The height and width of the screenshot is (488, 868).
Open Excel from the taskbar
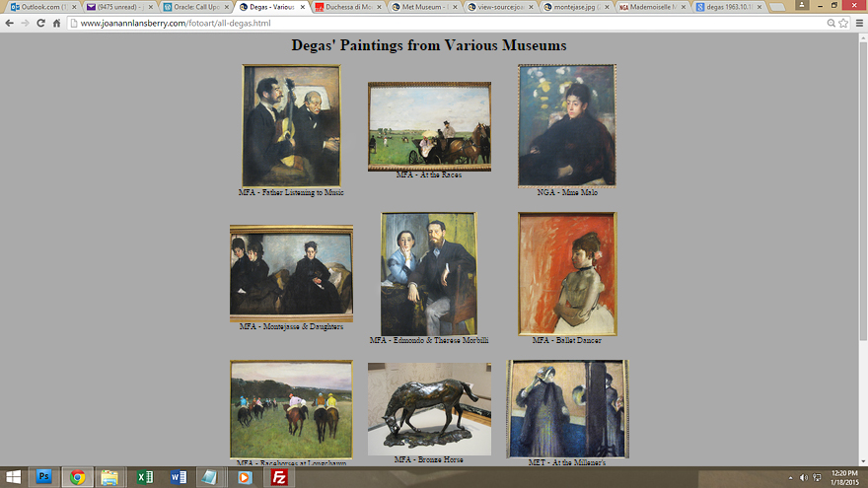click(x=144, y=477)
